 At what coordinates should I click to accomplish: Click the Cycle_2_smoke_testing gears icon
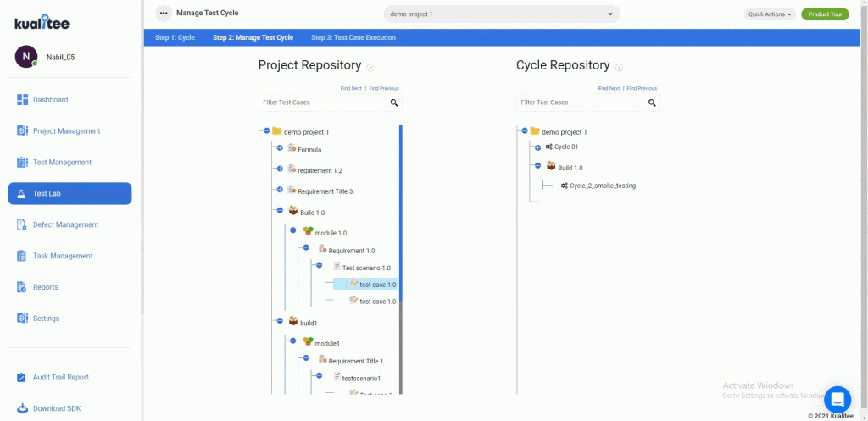(564, 186)
